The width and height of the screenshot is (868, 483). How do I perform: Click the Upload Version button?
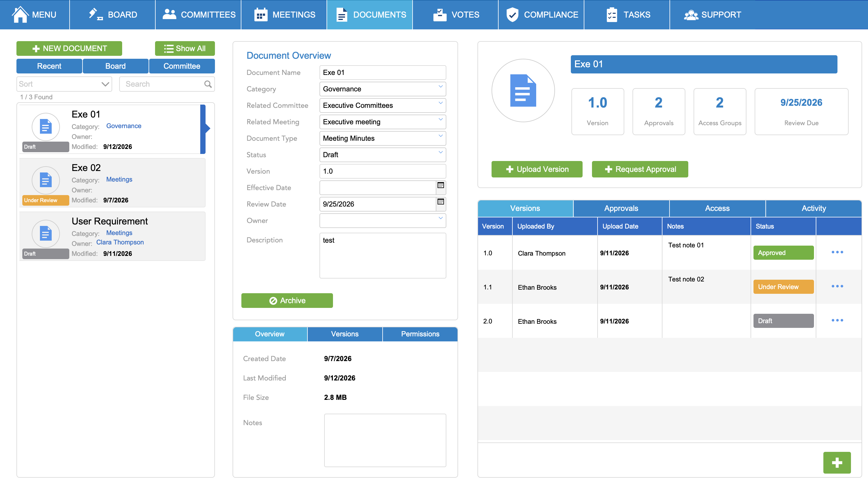(537, 169)
